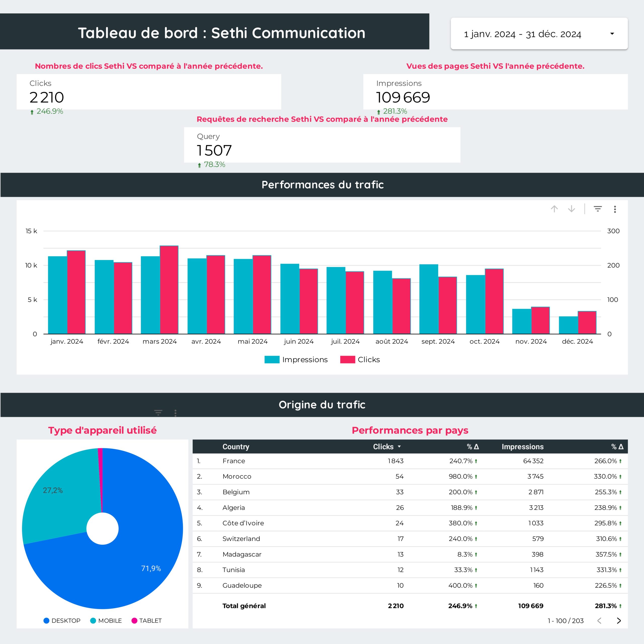Click the Clicks scorecard value 2 210
The image size is (644, 644).
click(47, 97)
